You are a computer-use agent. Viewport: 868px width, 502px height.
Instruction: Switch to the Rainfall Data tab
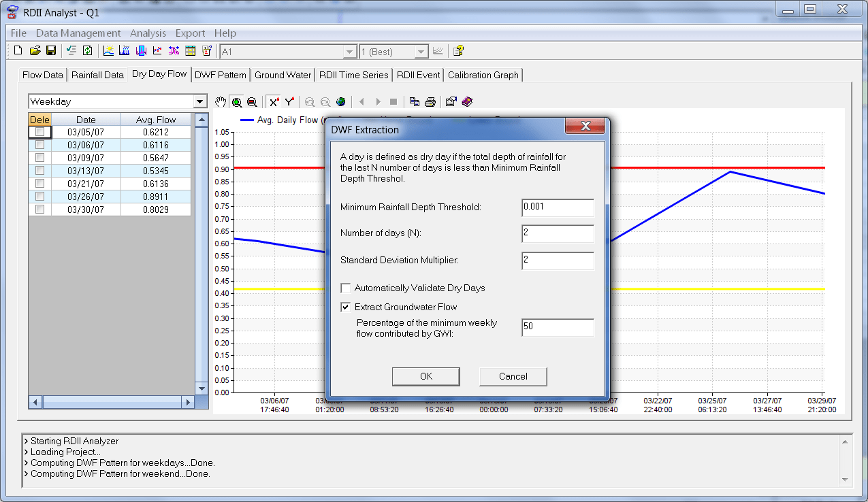[x=97, y=75]
